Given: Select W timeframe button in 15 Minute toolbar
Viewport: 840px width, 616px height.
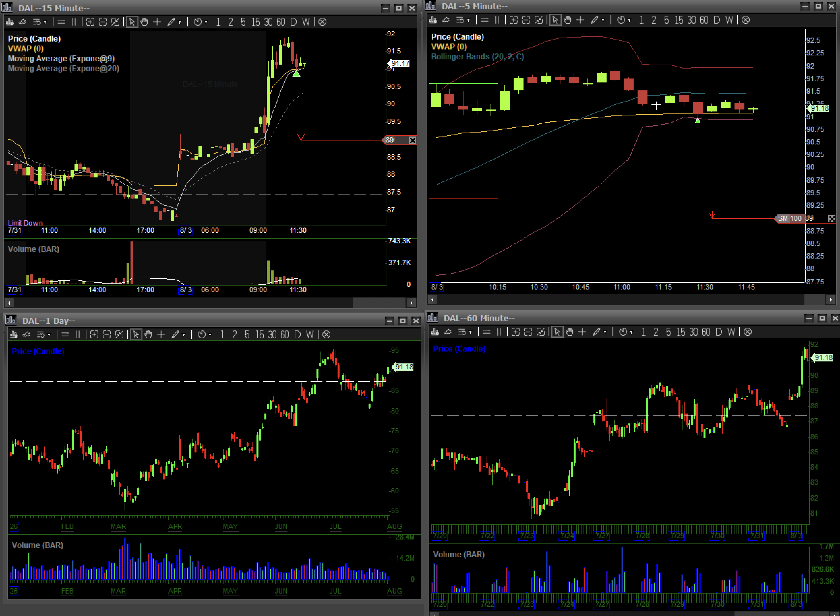Looking at the screenshot, I should pos(306,22).
